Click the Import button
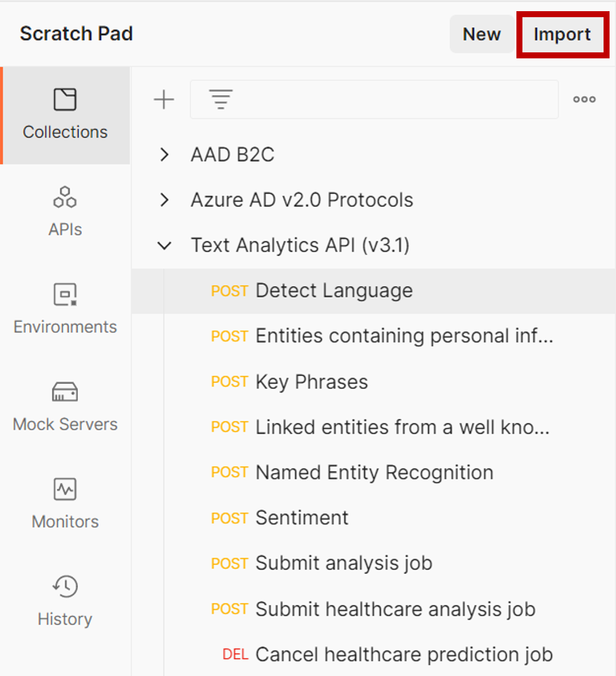This screenshot has width=616, height=676. click(x=562, y=34)
